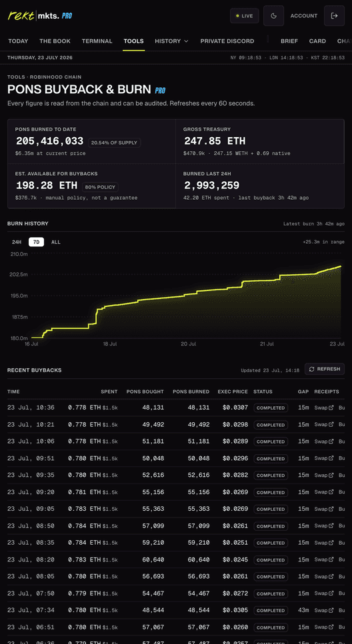Open Swap receipt for 09:51 buyback
Image resolution: width=352 pixels, height=644 pixels.
(x=324, y=458)
